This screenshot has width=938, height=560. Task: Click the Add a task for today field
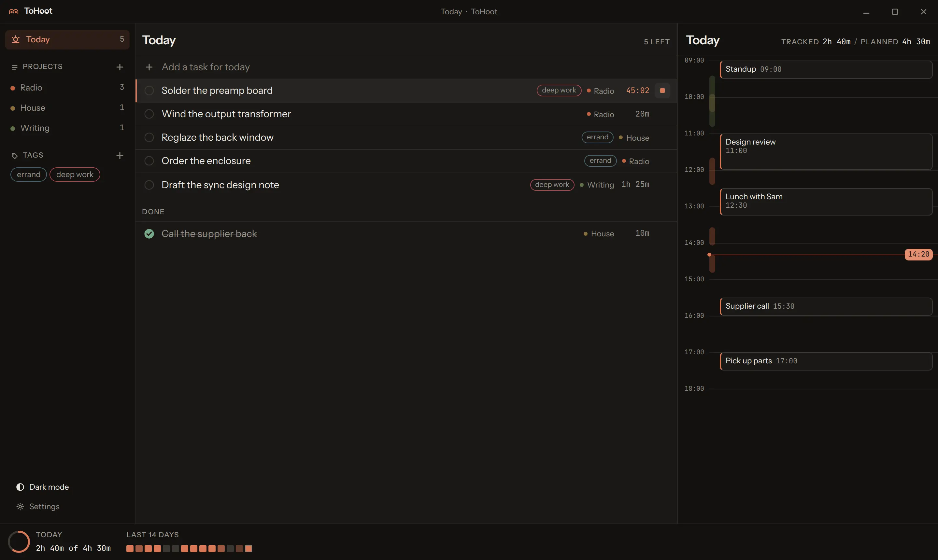click(406, 67)
